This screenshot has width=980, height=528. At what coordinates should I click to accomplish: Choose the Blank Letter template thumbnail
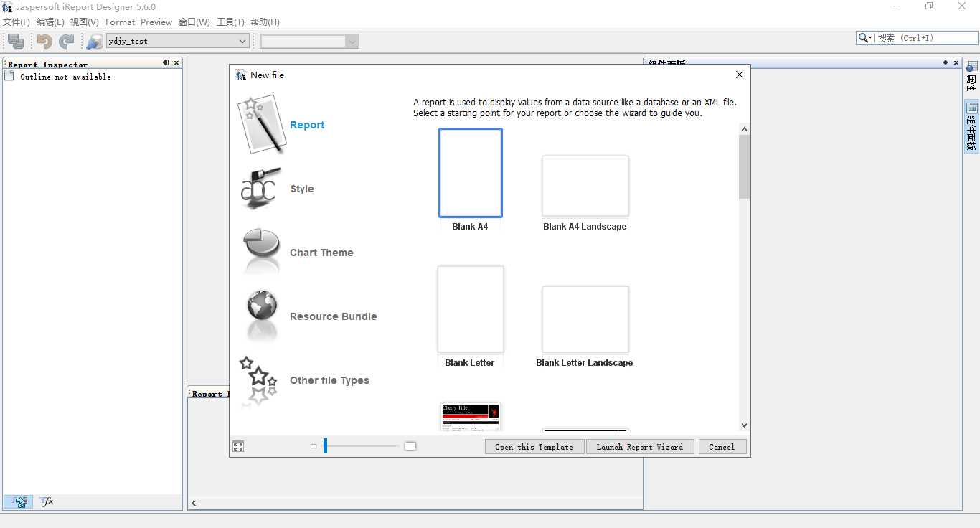coord(471,309)
